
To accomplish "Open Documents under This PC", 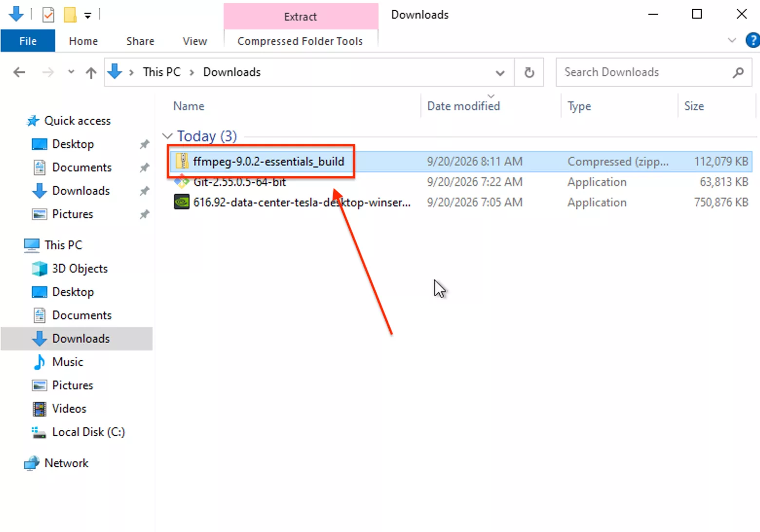I will click(82, 315).
